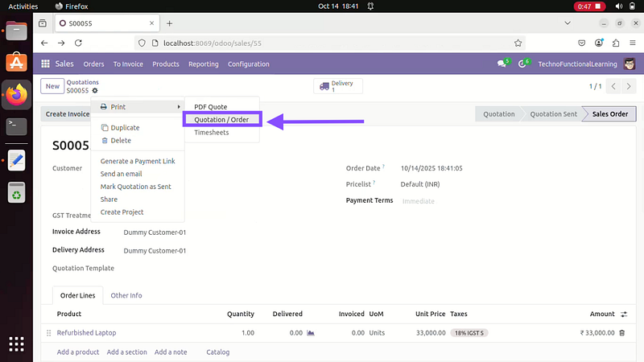This screenshot has width=644, height=362.
Task: Open Files from the Ubuntu dock
Action: coord(16,32)
